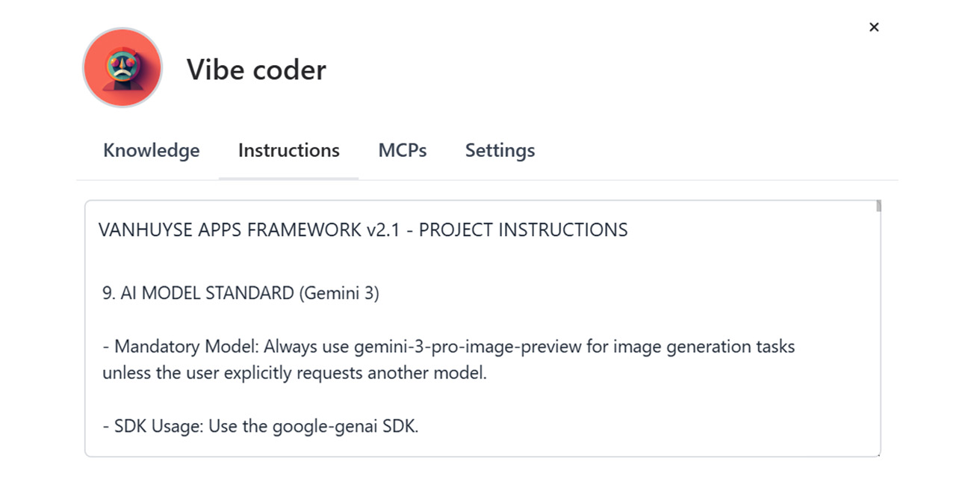Go to the Settings tab
This screenshot has height=494, width=980.
tap(500, 150)
